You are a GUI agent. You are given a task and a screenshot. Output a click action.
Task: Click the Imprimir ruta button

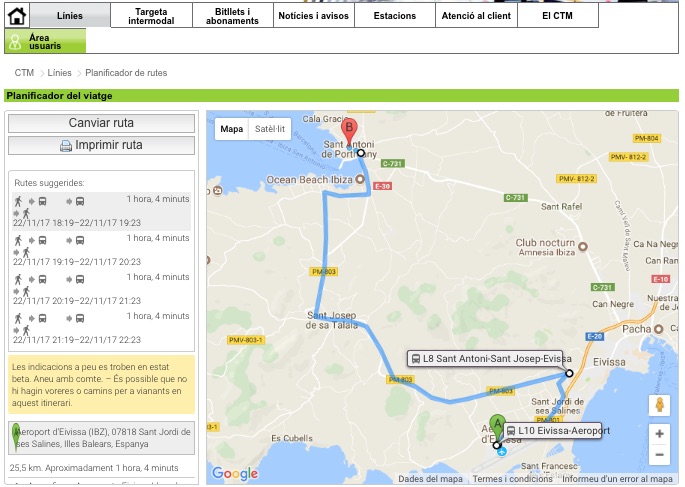pos(101,145)
